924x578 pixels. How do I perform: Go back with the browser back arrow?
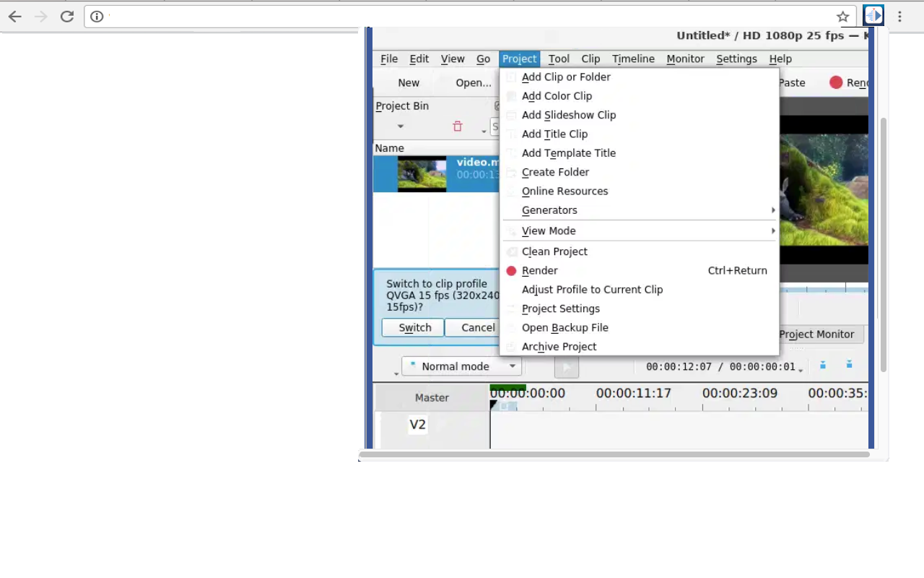14,17
